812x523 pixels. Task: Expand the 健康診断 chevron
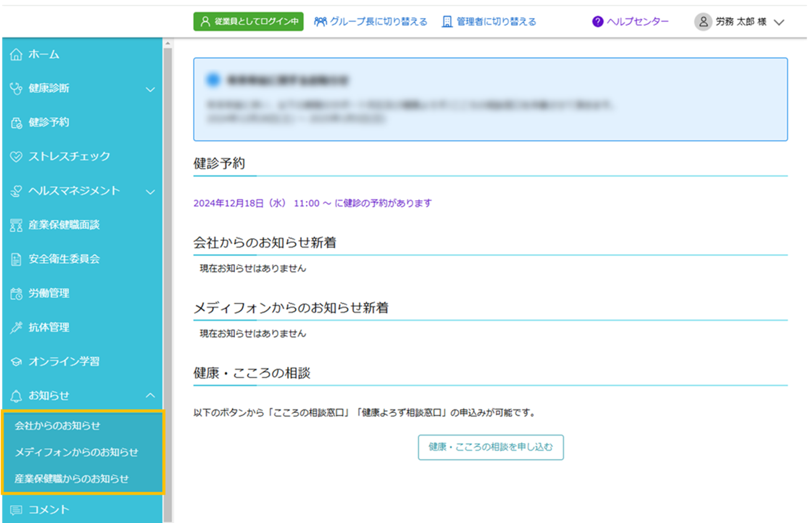pos(150,90)
